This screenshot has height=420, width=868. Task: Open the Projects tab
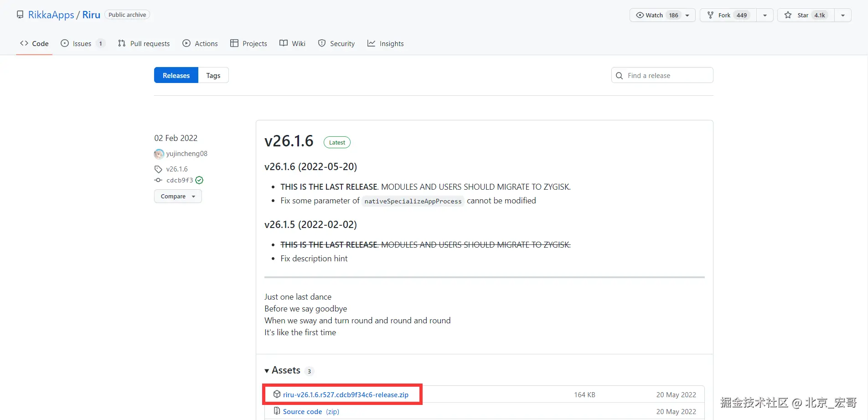click(249, 43)
